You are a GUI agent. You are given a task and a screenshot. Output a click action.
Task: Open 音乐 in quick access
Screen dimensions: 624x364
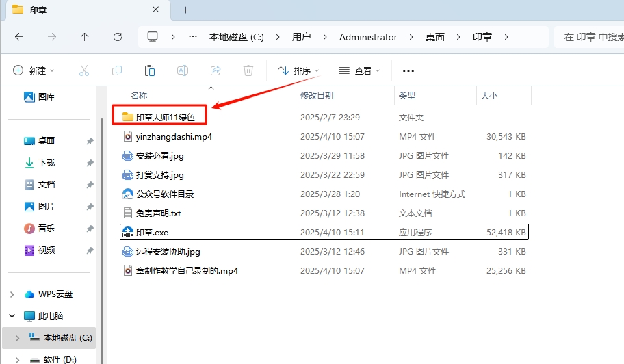(x=40, y=229)
